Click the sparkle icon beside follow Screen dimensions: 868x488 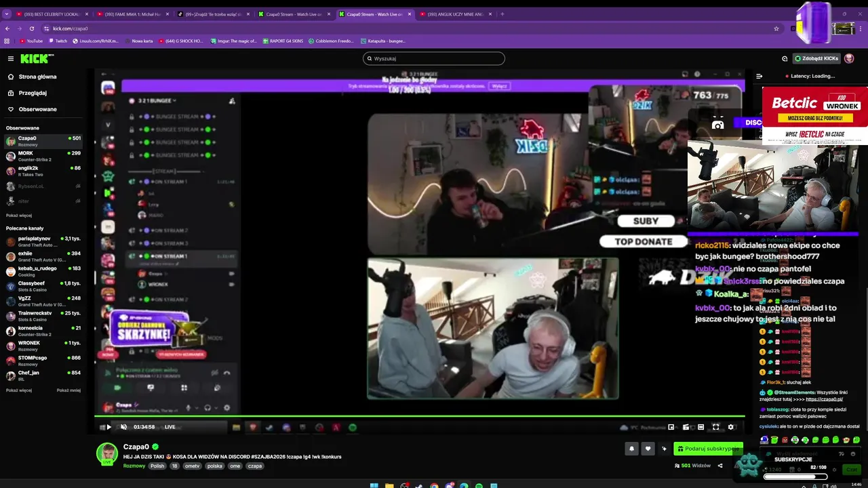[664, 449]
